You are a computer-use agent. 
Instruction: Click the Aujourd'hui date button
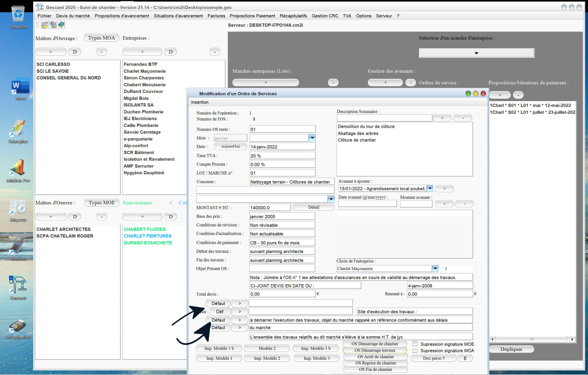coord(230,146)
